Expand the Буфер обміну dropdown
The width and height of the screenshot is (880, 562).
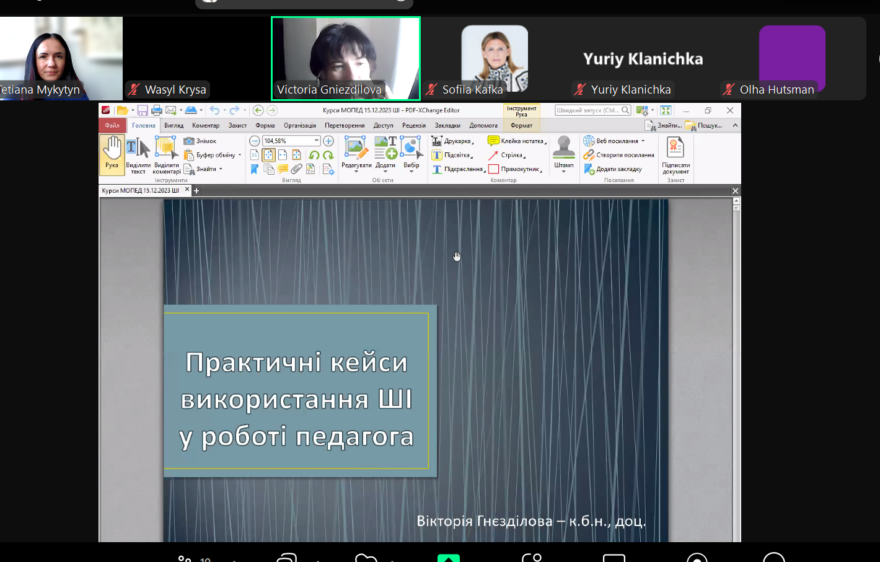240,155
